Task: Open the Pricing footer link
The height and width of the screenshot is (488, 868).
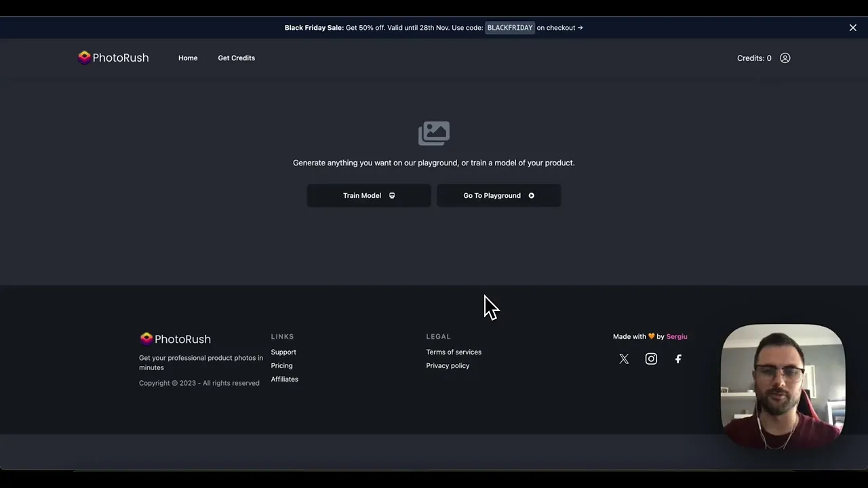Action: (x=281, y=366)
